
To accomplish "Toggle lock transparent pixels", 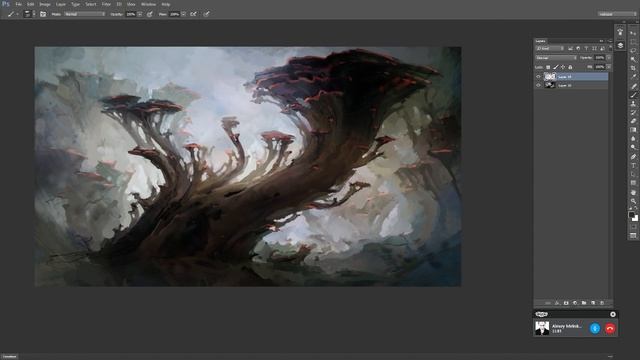I will pos(548,67).
